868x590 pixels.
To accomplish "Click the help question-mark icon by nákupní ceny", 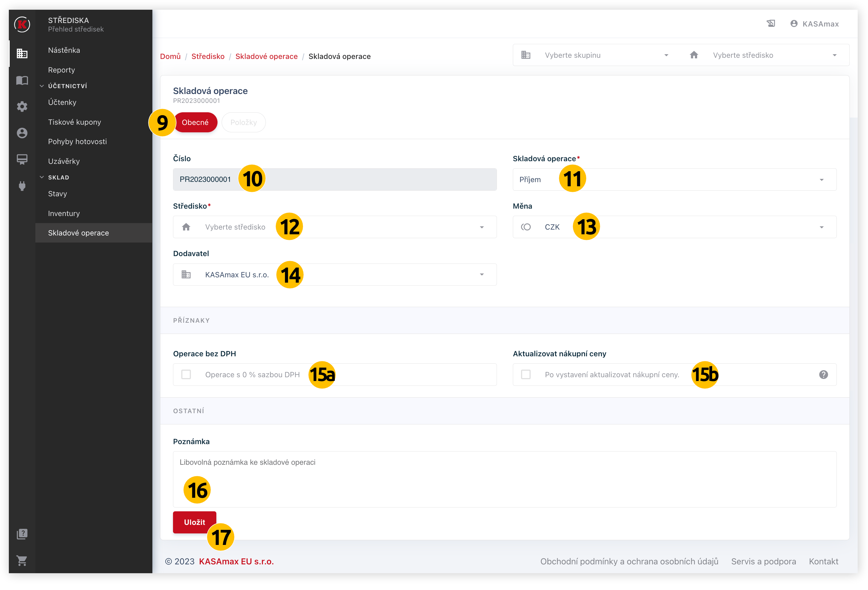I will pyautogui.click(x=823, y=375).
